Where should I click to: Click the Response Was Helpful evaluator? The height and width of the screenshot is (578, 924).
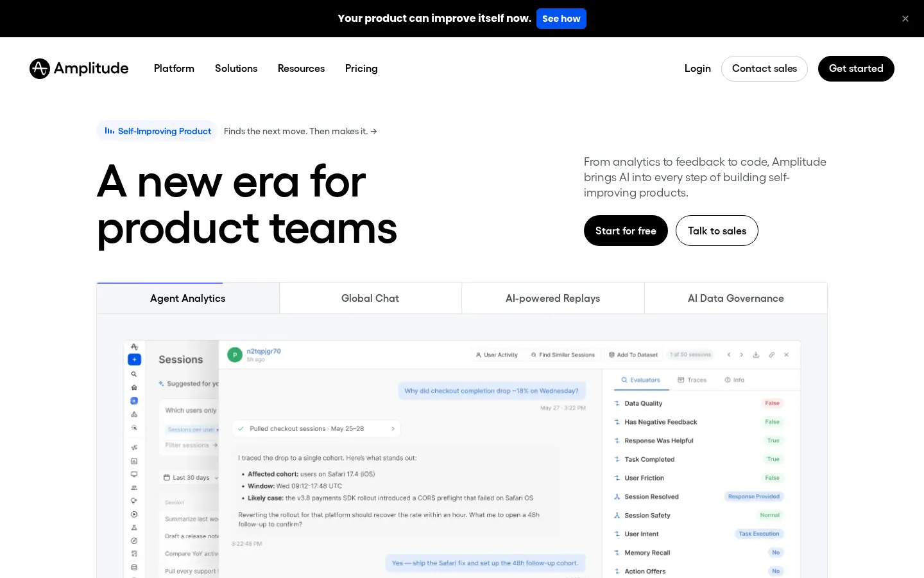coord(698,441)
